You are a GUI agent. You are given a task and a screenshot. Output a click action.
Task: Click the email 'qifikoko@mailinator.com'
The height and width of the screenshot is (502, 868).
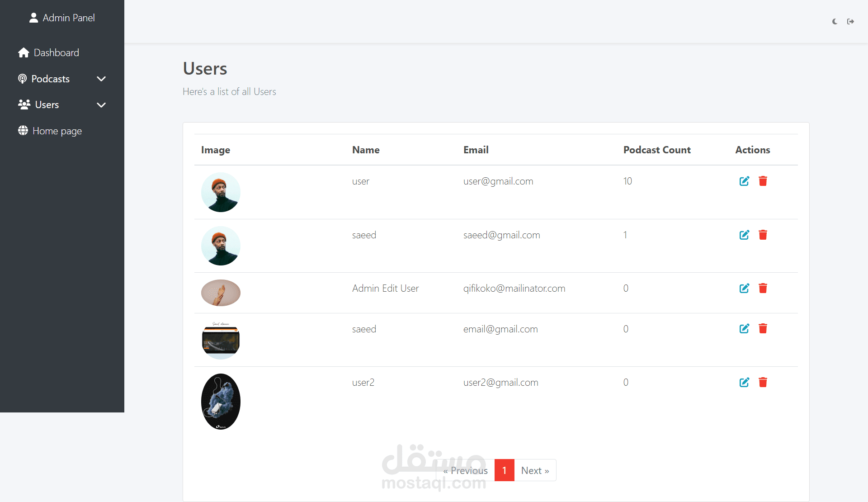click(x=514, y=288)
